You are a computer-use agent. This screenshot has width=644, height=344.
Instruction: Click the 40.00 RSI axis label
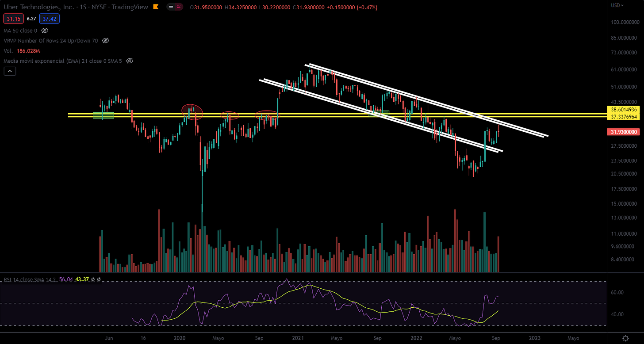tap(617, 314)
